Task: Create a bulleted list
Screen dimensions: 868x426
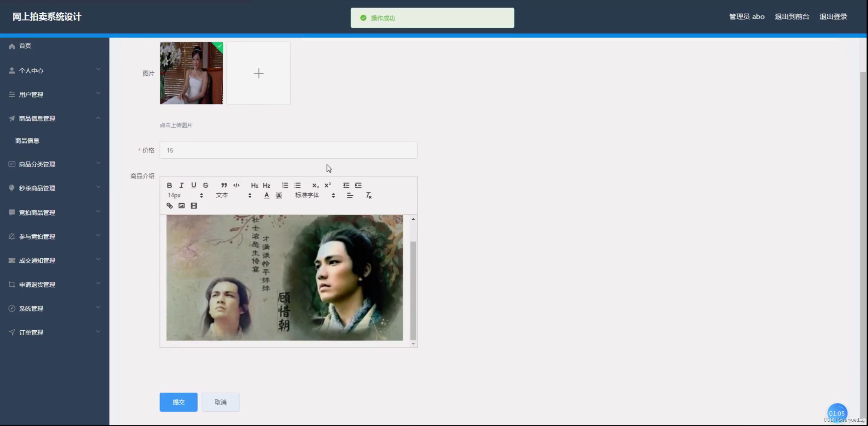Action: (x=297, y=185)
